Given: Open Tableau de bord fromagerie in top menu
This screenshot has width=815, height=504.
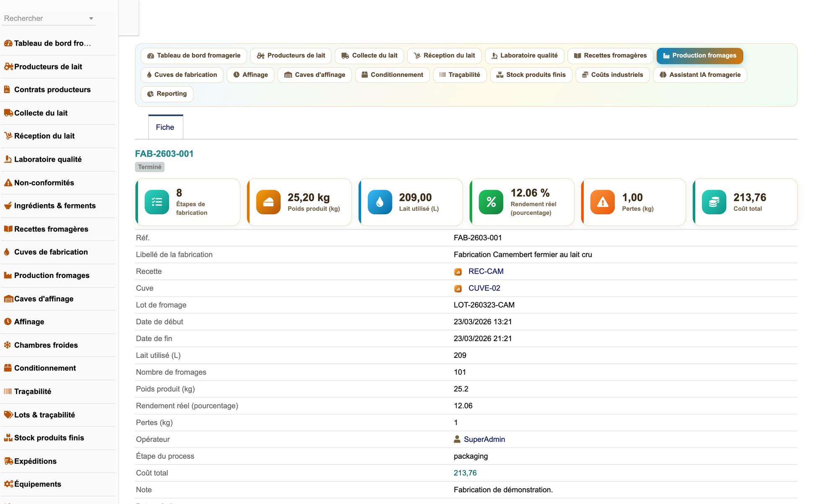Looking at the screenshot, I should 193,56.
